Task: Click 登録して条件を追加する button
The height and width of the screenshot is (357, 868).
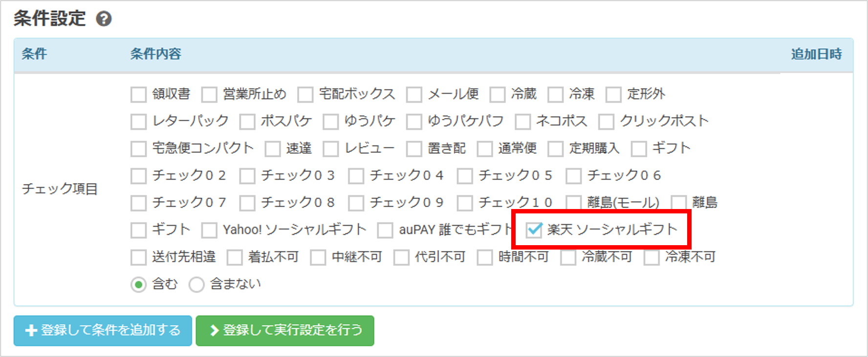Action: point(103,331)
